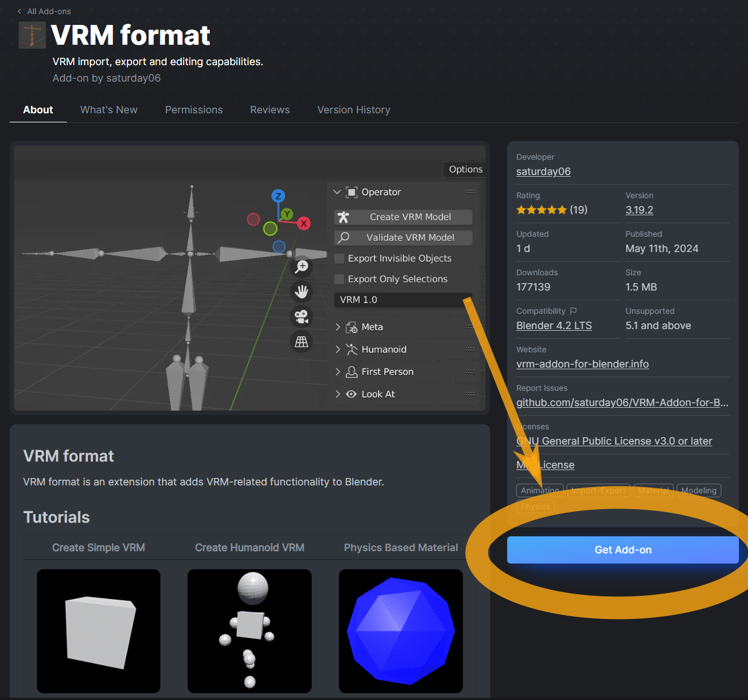Click the camera view viewport icon

[301, 317]
